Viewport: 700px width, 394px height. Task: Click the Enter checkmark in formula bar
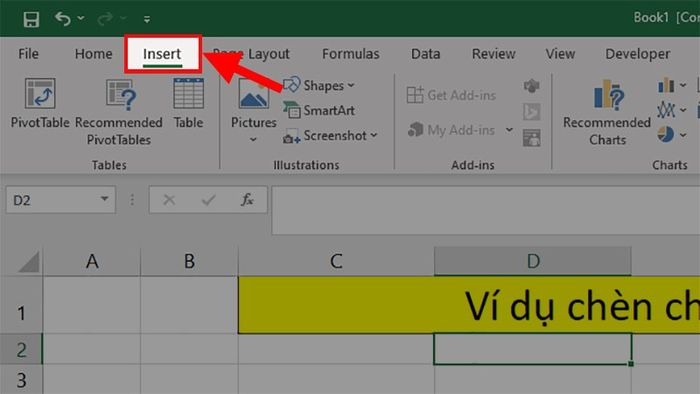click(208, 199)
